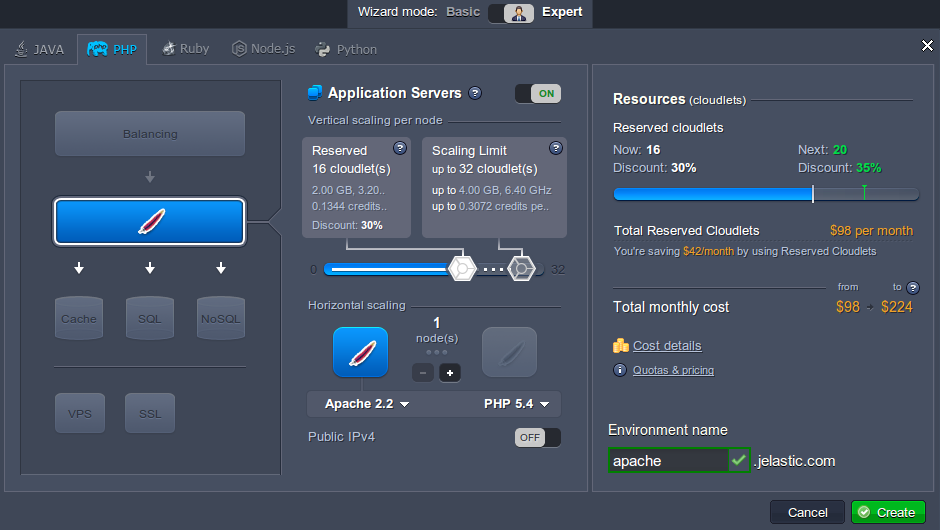
Task: Toggle Wizard mode Basic/Expert switch
Action: (511, 13)
